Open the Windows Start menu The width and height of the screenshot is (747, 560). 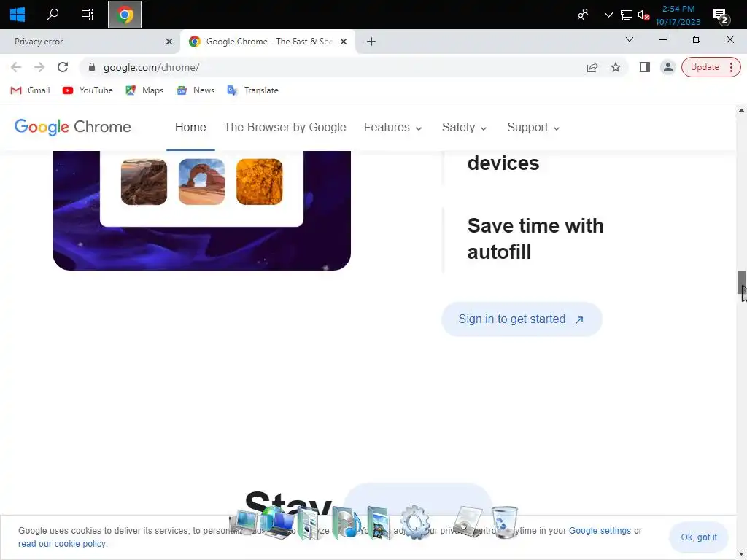(18, 15)
